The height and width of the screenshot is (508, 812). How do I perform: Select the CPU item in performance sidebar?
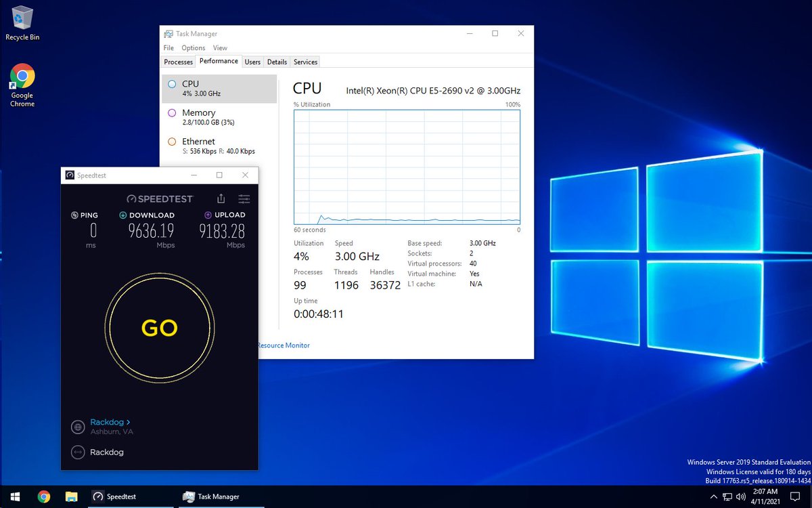pos(219,89)
